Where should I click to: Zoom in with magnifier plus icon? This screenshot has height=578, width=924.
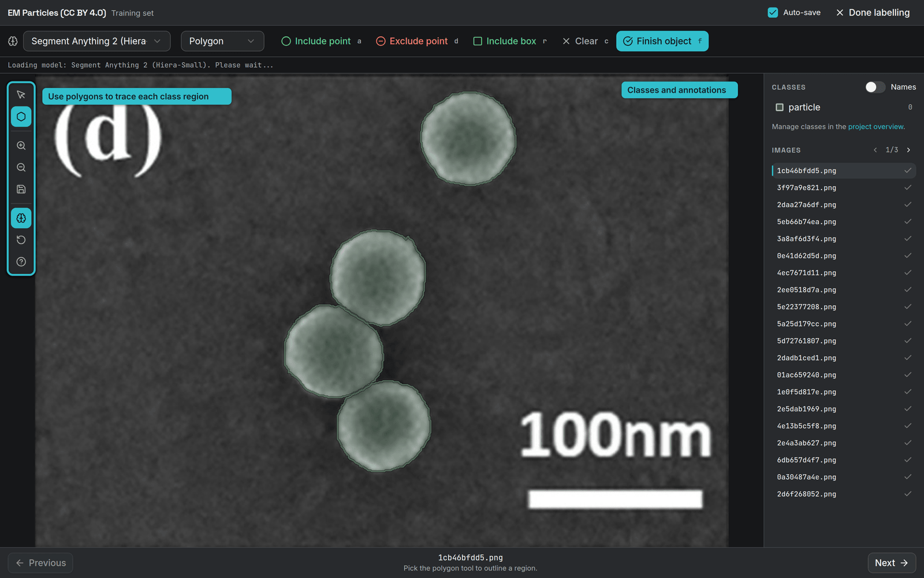point(21,146)
